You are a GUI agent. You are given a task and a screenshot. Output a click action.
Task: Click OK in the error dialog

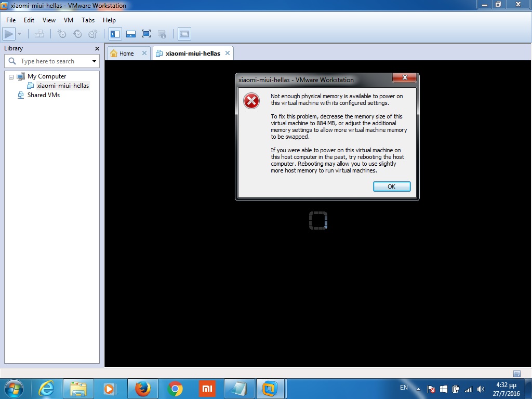coord(392,187)
